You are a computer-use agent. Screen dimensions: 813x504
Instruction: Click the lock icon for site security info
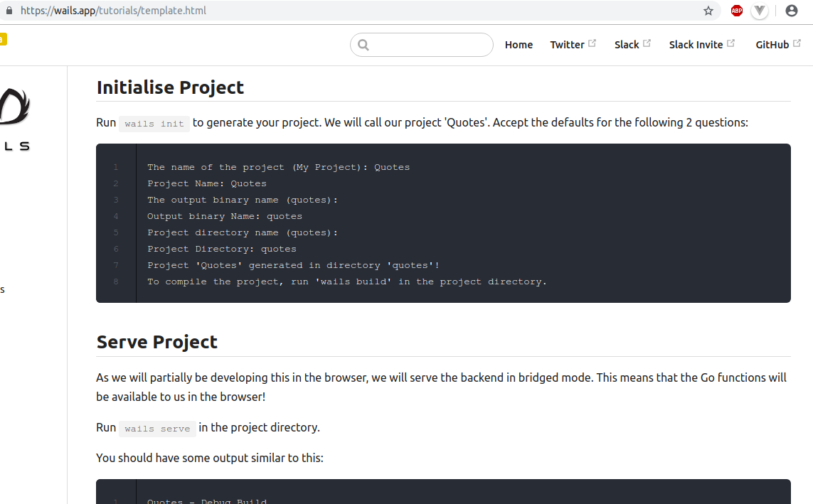9,11
